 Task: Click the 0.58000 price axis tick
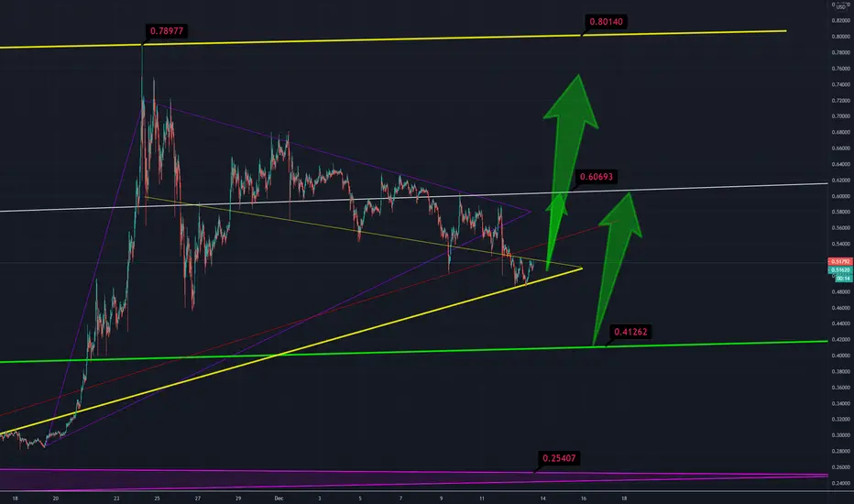coord(841,212)
